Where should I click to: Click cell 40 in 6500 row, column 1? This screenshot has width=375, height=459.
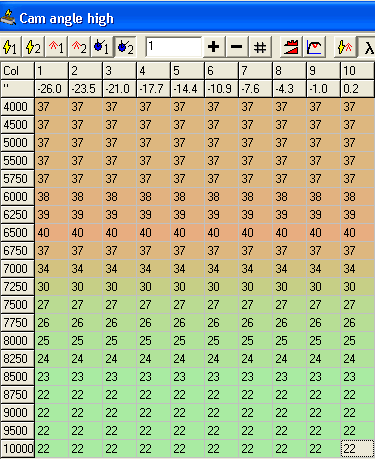[52, 233]
